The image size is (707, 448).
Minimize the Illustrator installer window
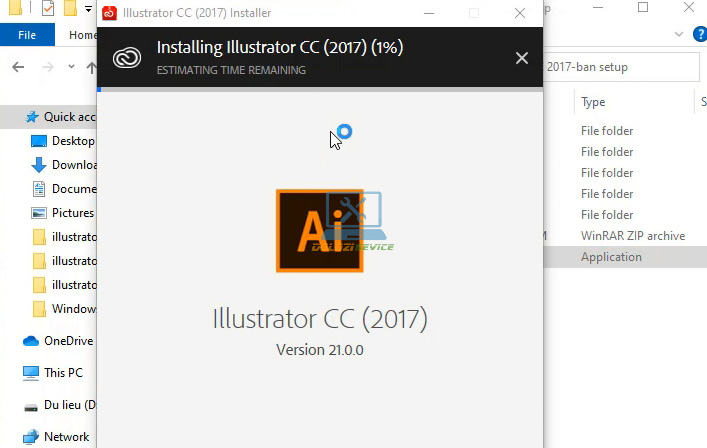429,13
